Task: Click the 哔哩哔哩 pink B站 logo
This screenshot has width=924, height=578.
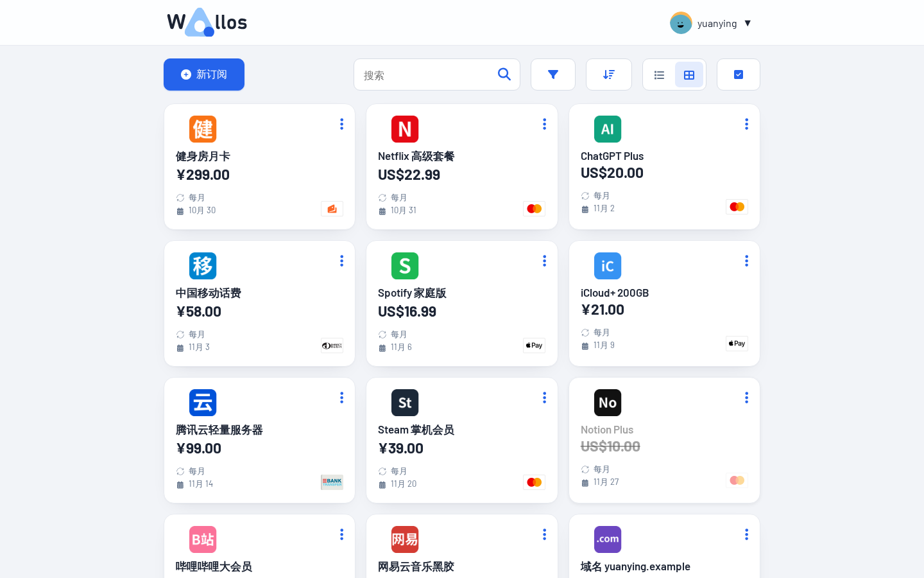Action: pos(203,539)
